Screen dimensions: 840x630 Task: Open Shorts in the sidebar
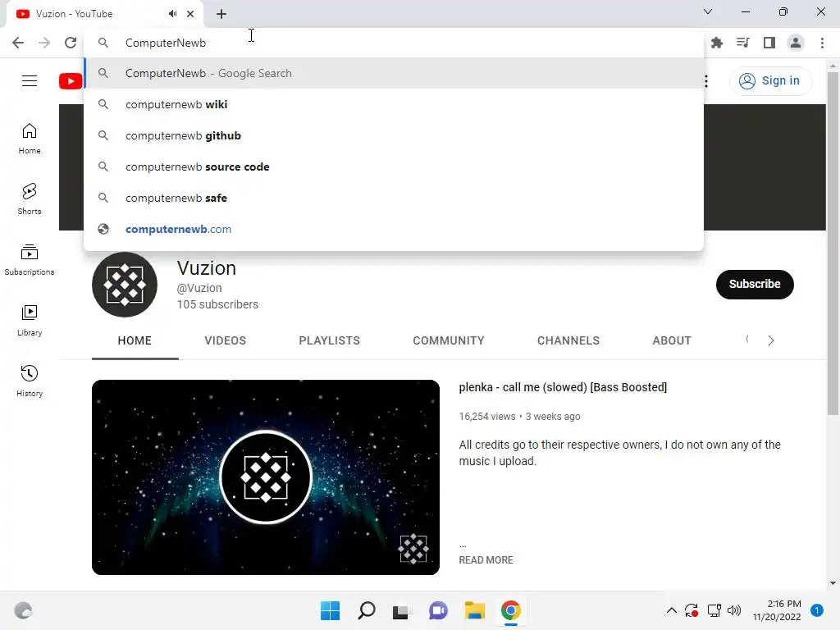tap(30, 199)
